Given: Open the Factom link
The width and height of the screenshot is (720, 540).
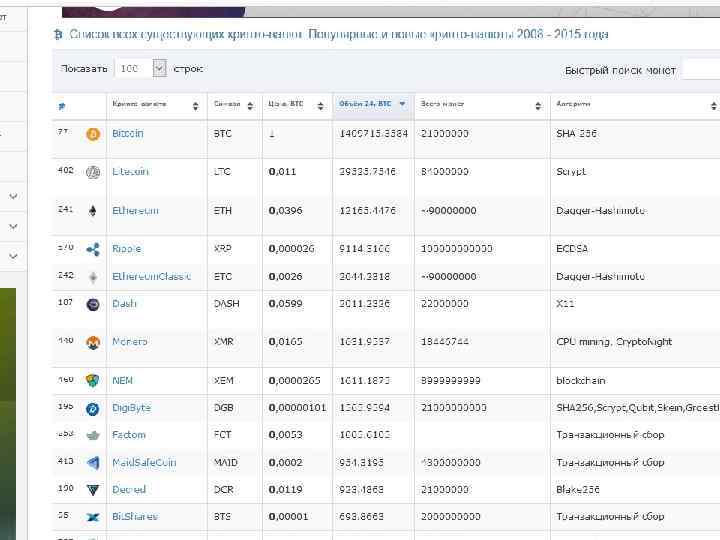Looking at the screenshot, I should (x=129, y=435).
